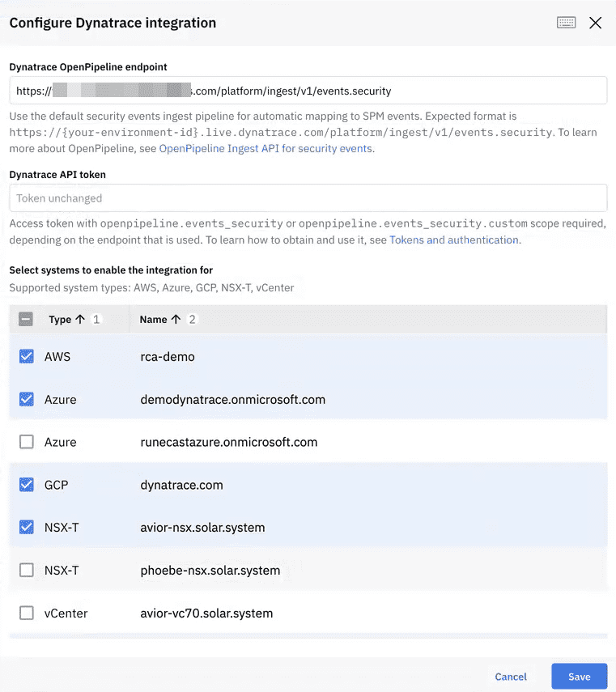
Task: Click the Type sort priority badge 1
Action: [96, 319]
